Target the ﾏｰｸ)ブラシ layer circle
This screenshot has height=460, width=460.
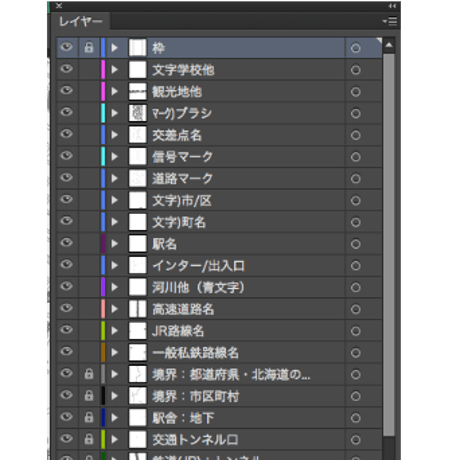click(x=356, y=113)
